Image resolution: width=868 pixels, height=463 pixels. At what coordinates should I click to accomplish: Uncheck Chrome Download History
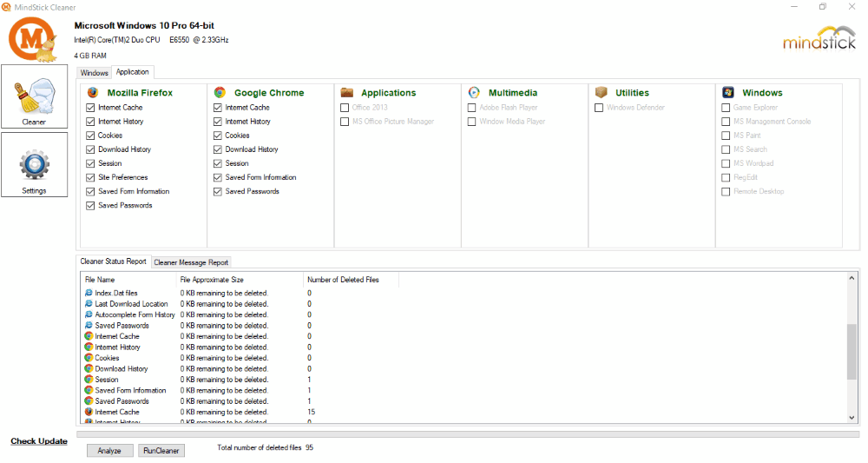(218, 149)
